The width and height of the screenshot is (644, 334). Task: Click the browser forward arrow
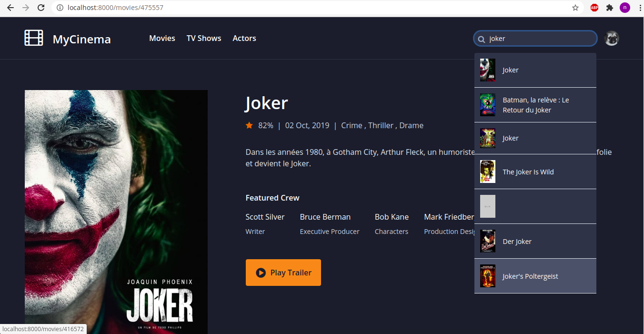[x=26, y=8]
